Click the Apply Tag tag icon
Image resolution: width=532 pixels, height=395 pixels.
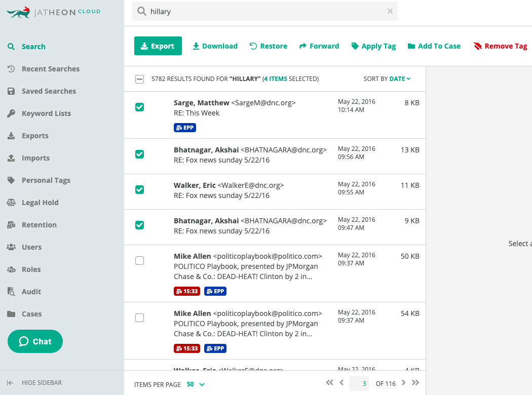point(355,46)
